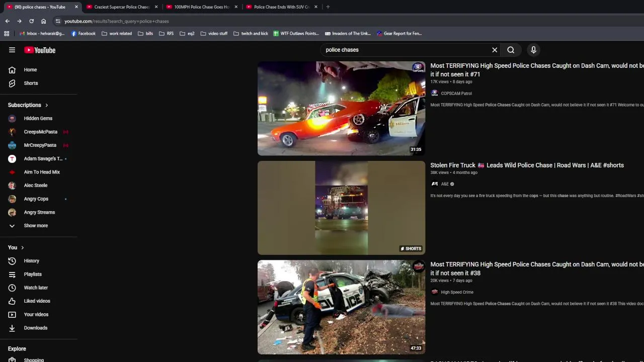Click browser forward arrow

pos(19,21)
